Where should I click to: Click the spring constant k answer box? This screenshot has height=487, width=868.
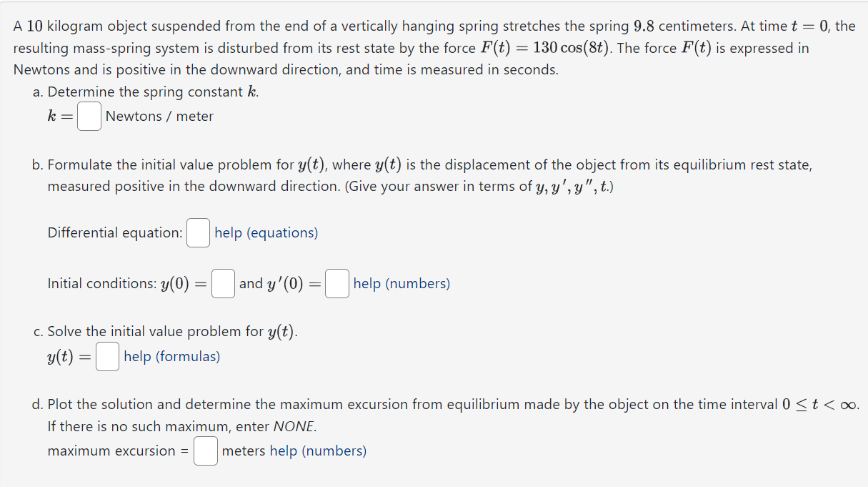click(89, 116)
